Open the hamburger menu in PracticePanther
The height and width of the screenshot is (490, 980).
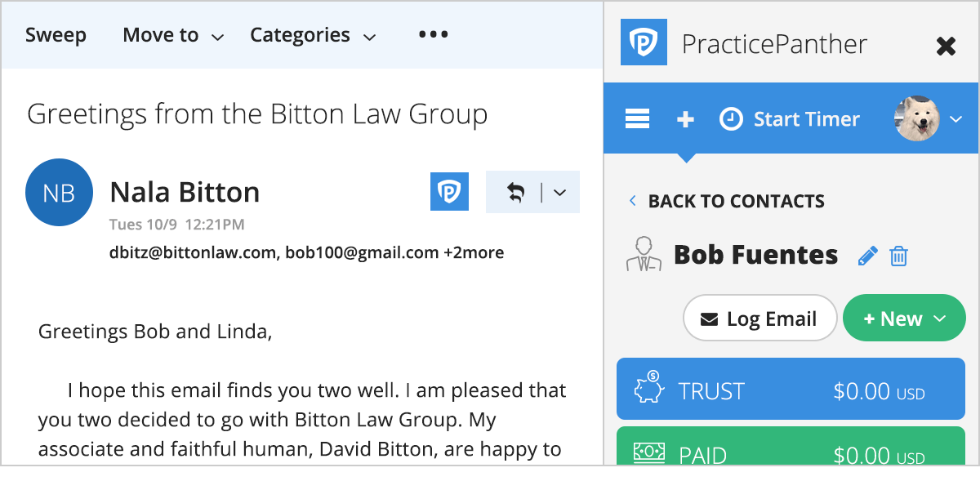pyautogui.click(x=637, y=119)
